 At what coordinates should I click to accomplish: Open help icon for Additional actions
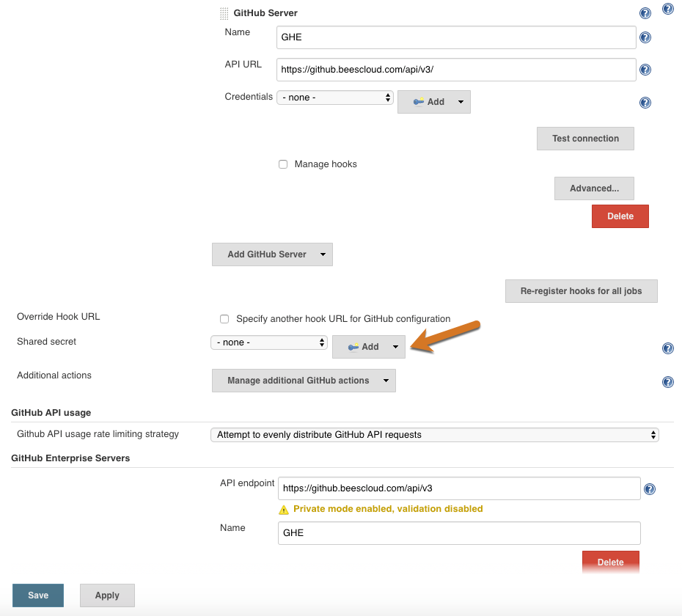(667, 382)
